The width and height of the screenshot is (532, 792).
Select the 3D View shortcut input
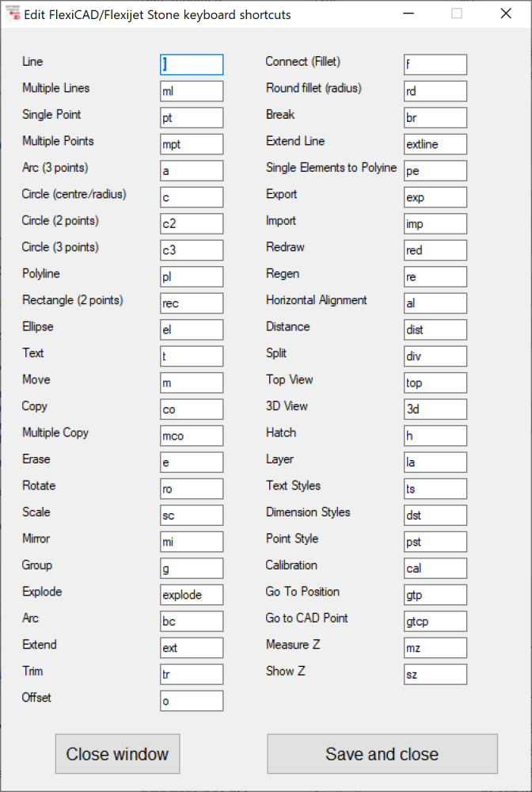(x=435, y=409)
